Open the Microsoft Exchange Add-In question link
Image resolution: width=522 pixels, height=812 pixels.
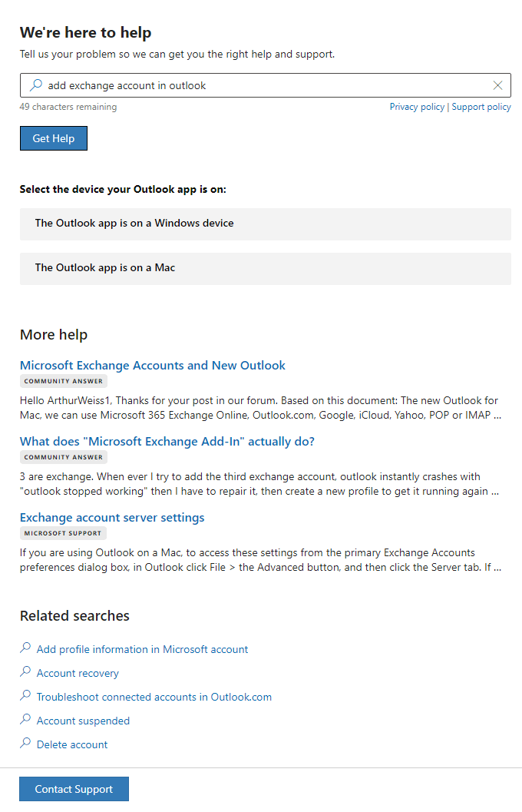click(167, 442)
